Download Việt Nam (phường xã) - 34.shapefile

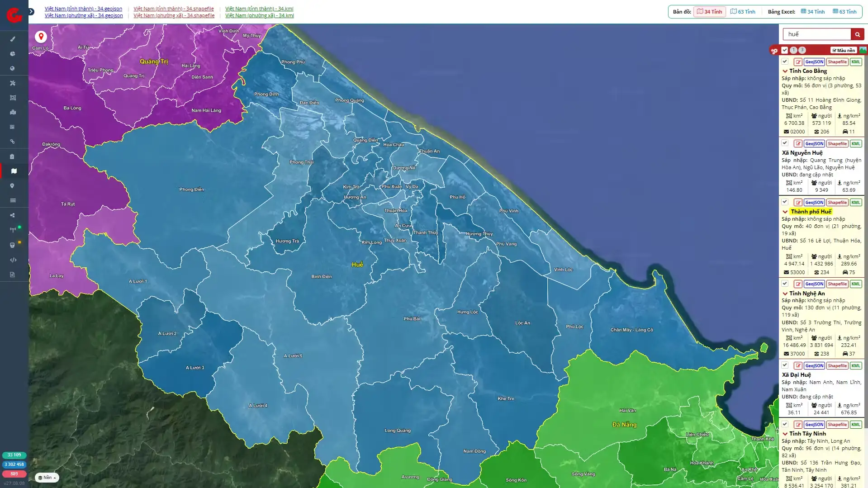pos(174,15)
